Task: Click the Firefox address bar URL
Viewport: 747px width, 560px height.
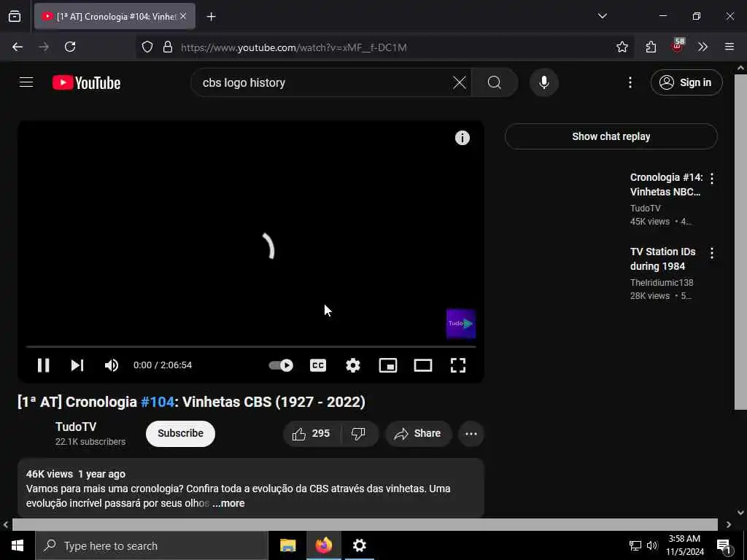Action: [294, 47]
